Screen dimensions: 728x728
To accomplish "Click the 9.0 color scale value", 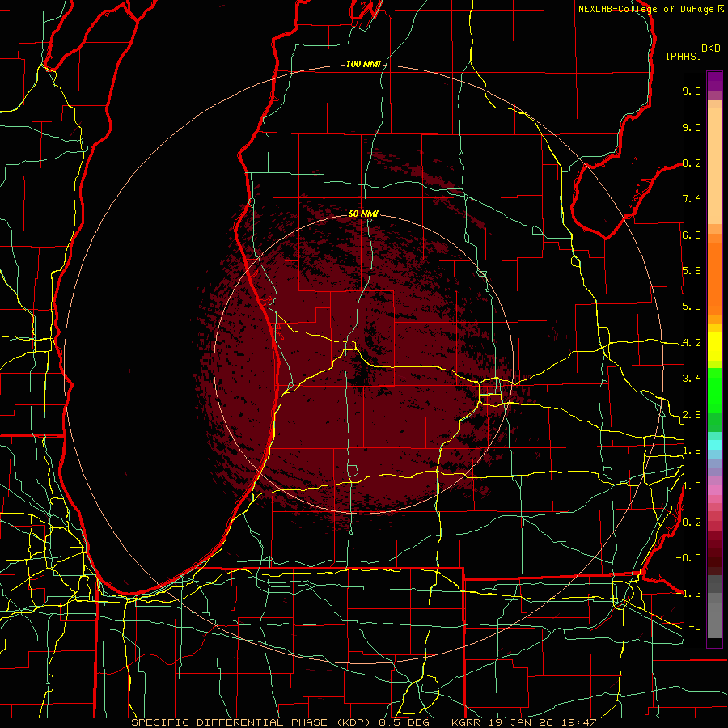I will (692, 127).
